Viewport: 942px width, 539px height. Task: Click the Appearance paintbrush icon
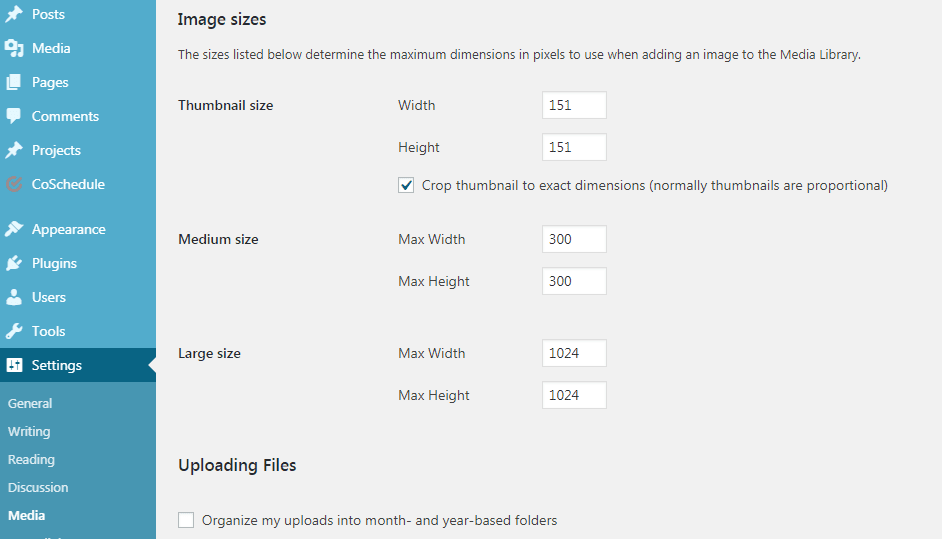click(x=14, y=229)
